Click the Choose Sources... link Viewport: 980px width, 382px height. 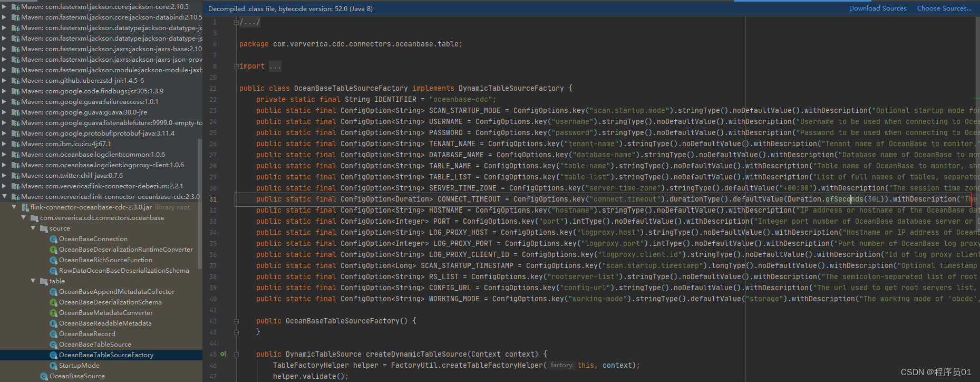pos(944,8)
